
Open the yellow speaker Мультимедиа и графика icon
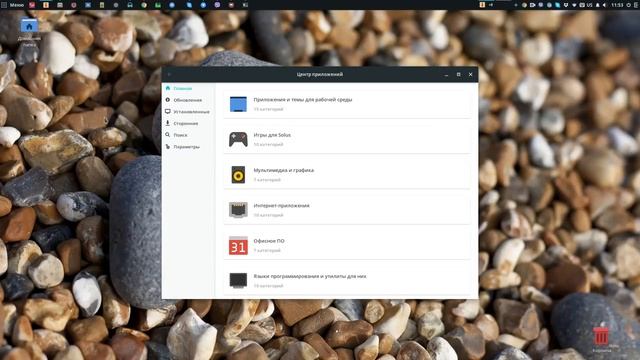238,175
